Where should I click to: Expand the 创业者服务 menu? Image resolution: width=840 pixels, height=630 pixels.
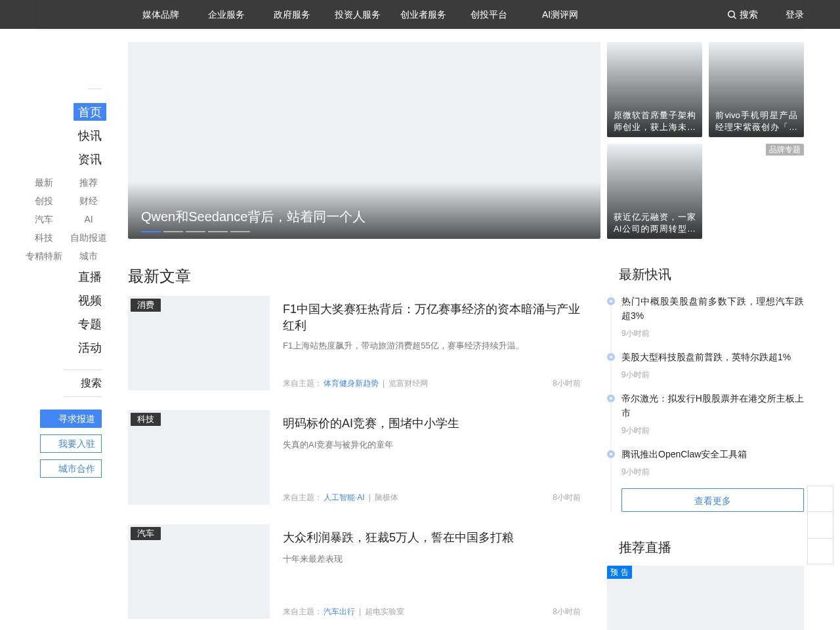[x=423, y=14]
